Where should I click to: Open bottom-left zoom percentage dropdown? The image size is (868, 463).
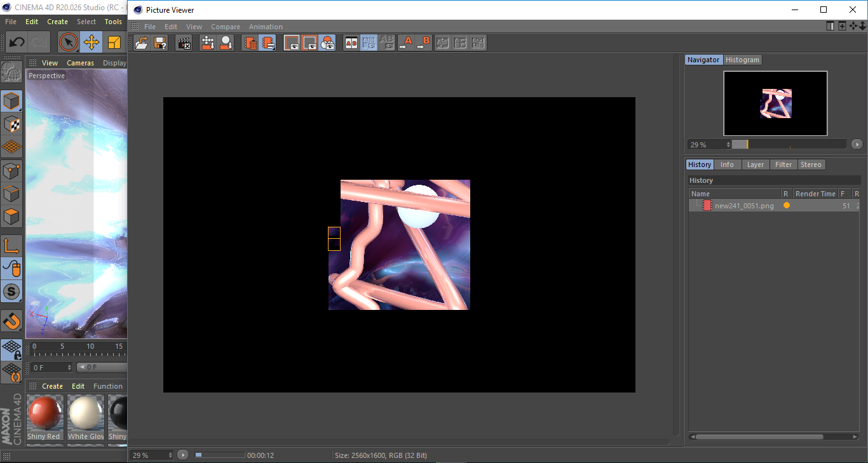click(x=151, y=455)
